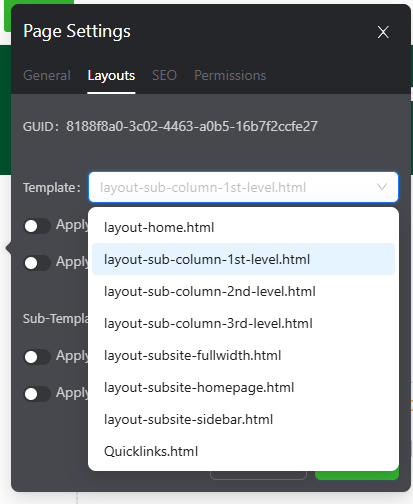
Task: Collapse the Template dropdown chevron
Action: pos(382,187)
